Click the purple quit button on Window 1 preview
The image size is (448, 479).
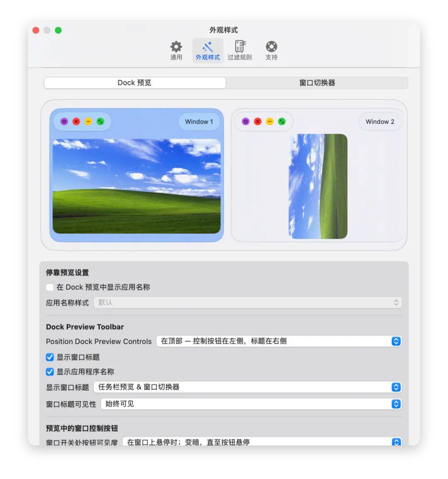[x=64, y=122]
